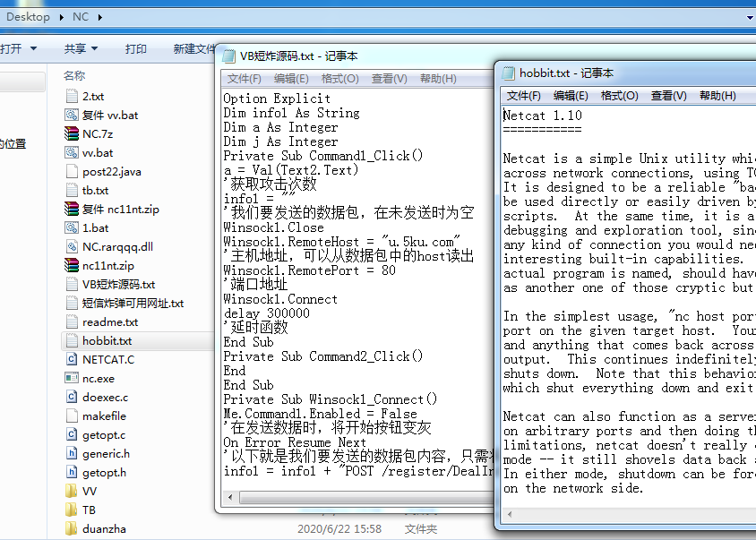
Task: Click the hobbit.txt file icon in list
Action: click(72, 340)
